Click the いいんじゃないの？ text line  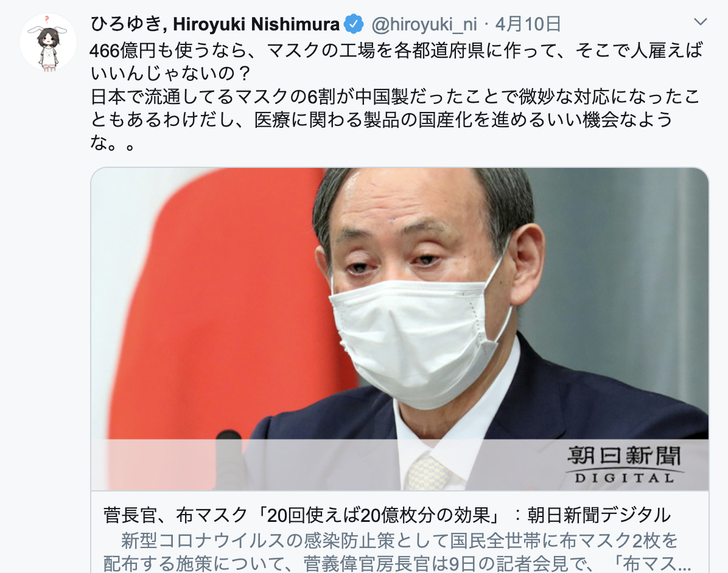point(171,74)
